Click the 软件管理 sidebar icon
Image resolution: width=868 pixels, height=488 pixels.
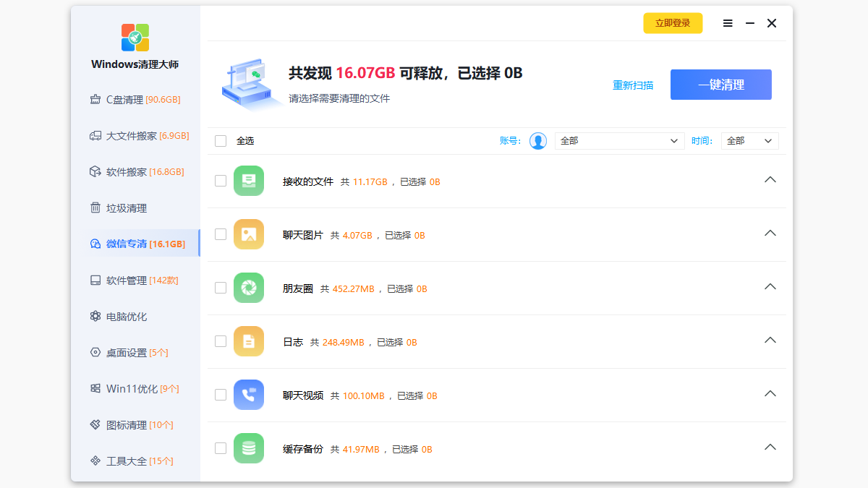[x=95, y=281]
